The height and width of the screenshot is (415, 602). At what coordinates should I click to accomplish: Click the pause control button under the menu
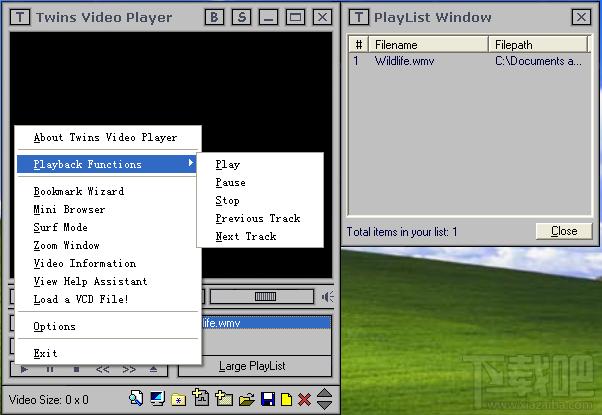tap(50, 369)
